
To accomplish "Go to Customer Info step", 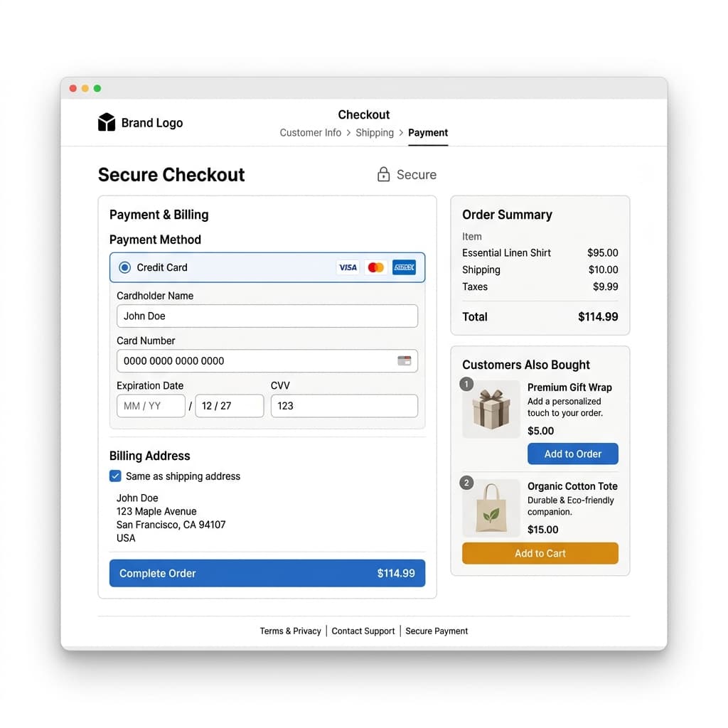I will [x=310, y=133].
